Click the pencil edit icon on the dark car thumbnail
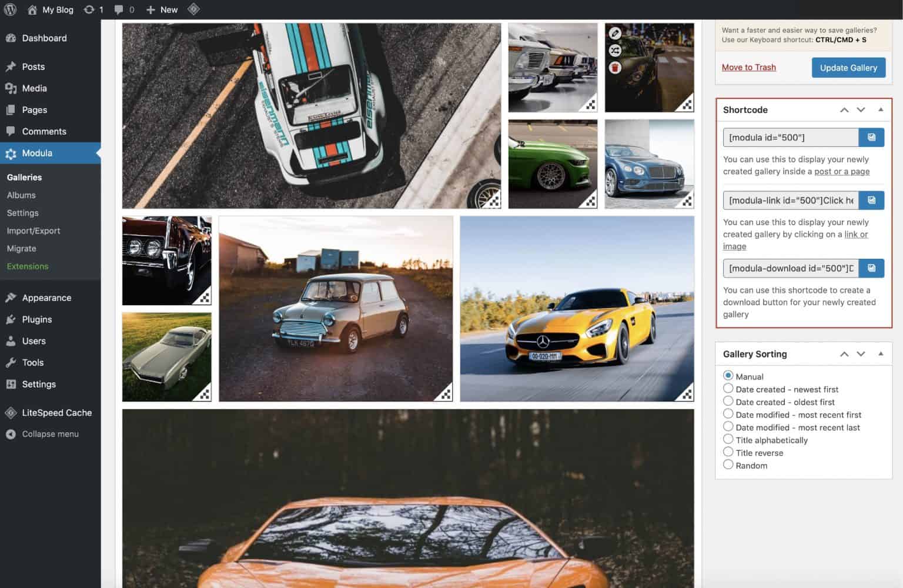Screen dimensions: 903x588 [x=615, y=33]
